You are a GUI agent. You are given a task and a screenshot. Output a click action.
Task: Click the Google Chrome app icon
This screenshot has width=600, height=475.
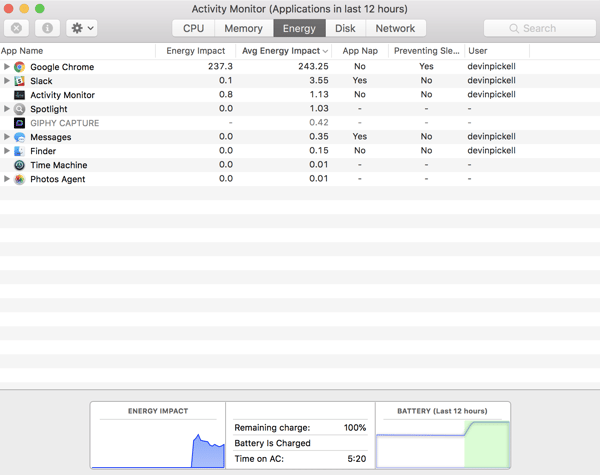pos(20,67)
